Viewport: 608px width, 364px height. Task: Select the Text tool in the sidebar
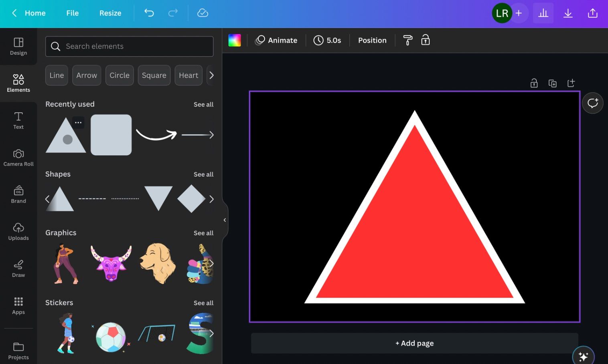pyautogui.click(x=18, y=120)
